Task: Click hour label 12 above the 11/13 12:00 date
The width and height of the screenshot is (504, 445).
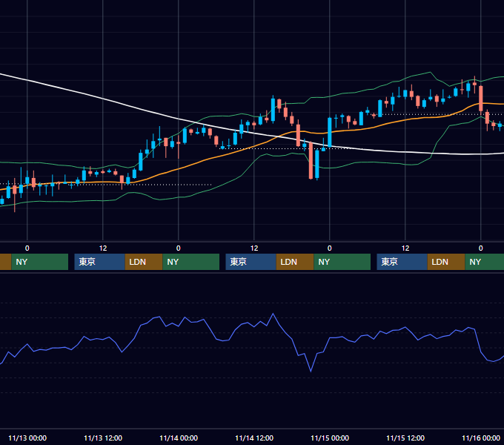Action: [103, 248]
